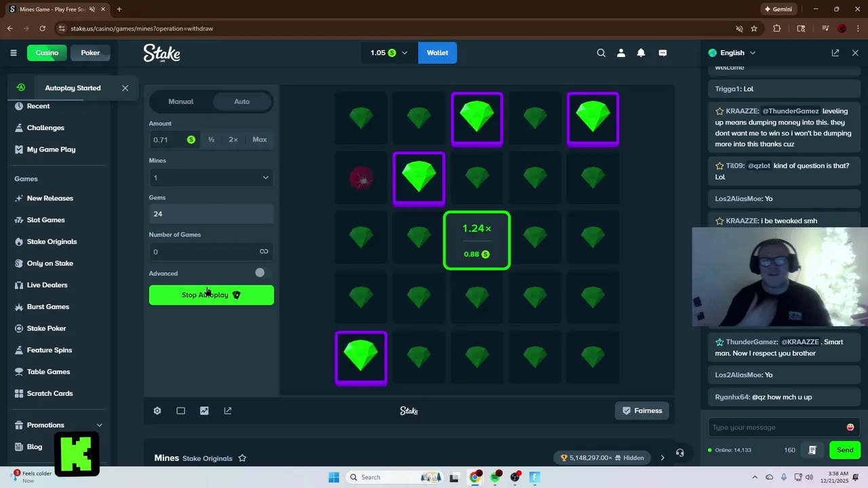Open the Blog sidebar link

pos(35,447)
